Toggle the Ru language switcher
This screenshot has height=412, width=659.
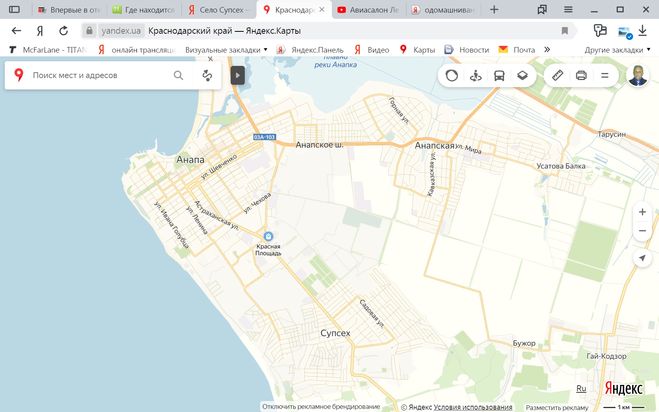[581, 388]
